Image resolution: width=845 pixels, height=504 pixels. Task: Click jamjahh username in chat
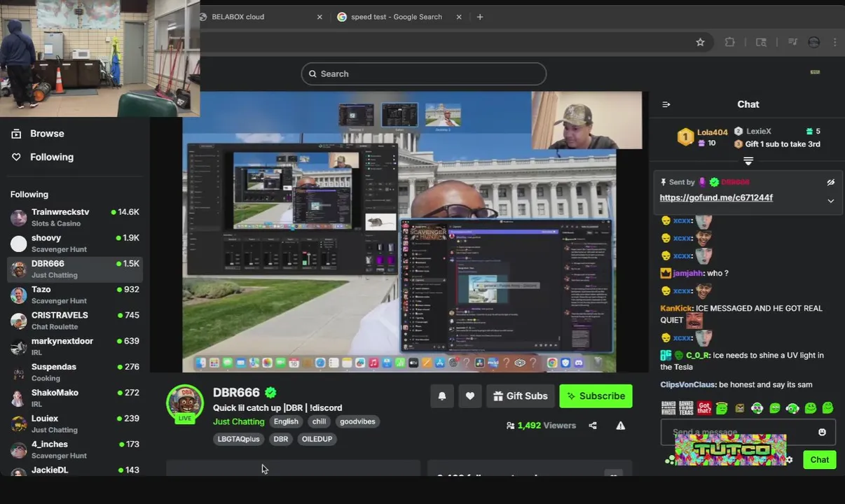[688, 273]
